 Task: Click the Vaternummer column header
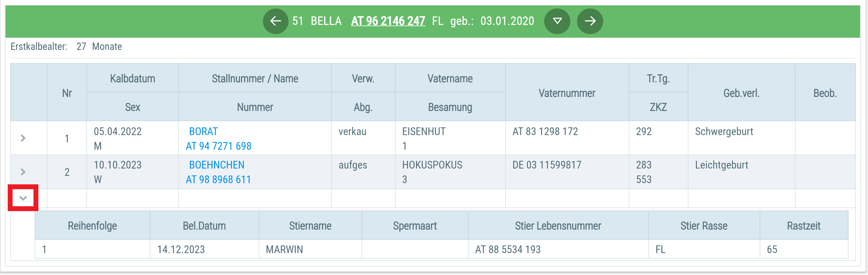tap(567, 93)
